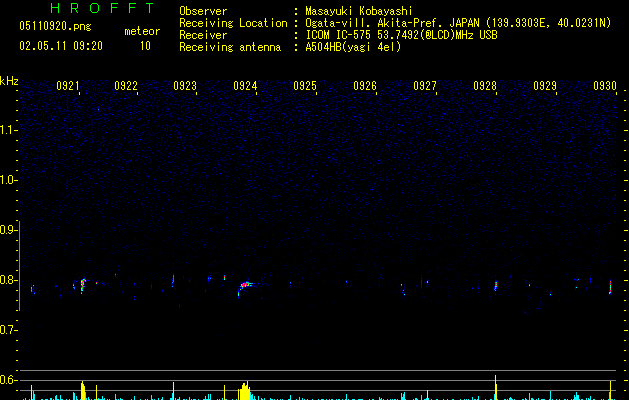Select the file name 05110920.png

pos(55,26)
